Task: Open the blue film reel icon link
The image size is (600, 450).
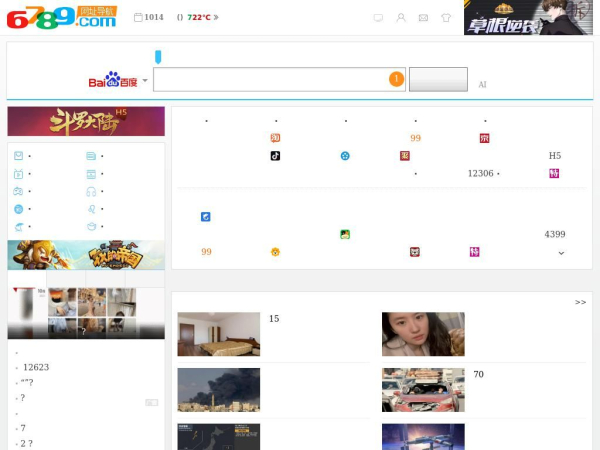Action: [x=345, y=156]
